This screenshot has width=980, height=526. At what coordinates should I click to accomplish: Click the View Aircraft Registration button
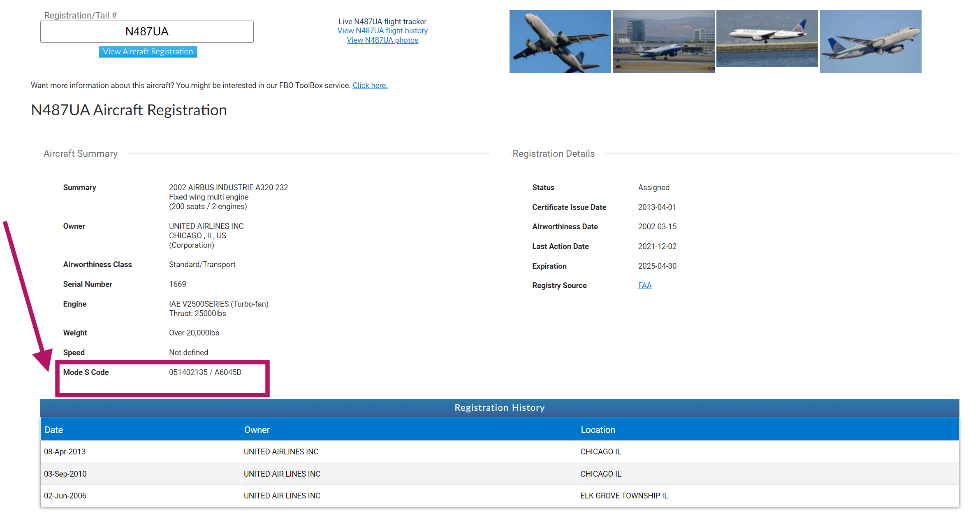pos(148,51)
